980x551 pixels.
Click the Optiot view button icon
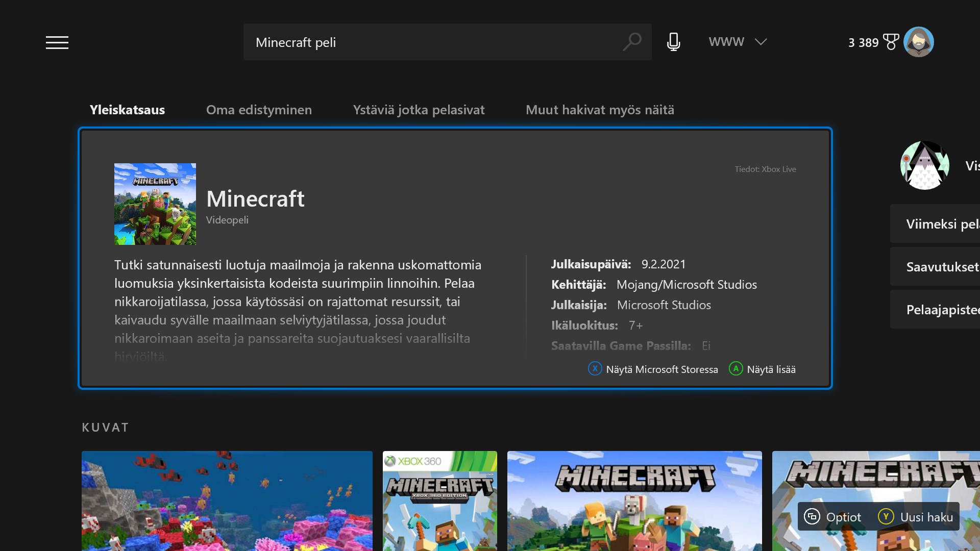812,517
